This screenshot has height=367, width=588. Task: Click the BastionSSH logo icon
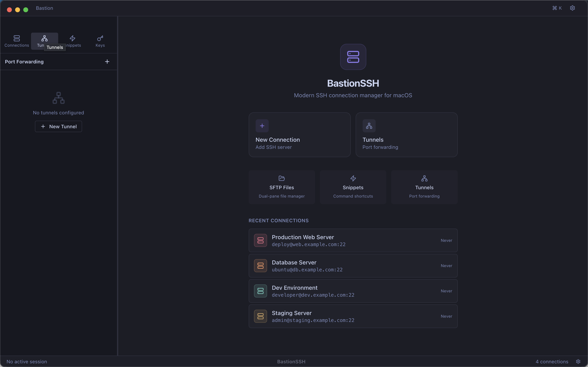[x=353, y=57]
